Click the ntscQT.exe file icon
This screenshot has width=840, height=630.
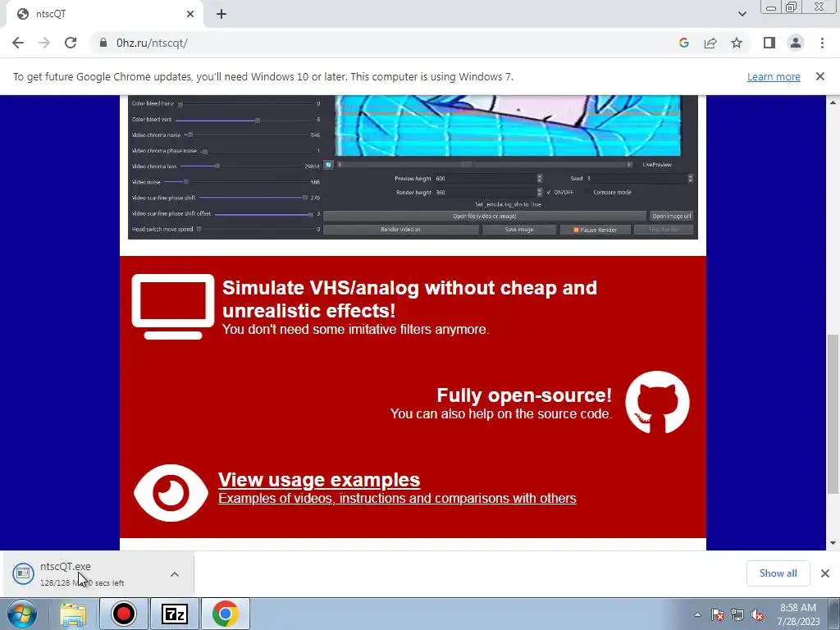tap(23, 573)
